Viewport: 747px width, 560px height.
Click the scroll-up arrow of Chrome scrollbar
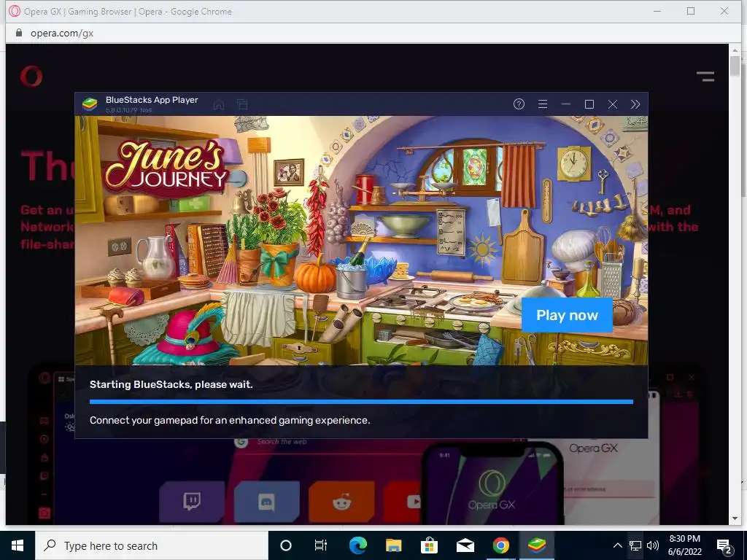pyautogui.click(x=735, y=50)
